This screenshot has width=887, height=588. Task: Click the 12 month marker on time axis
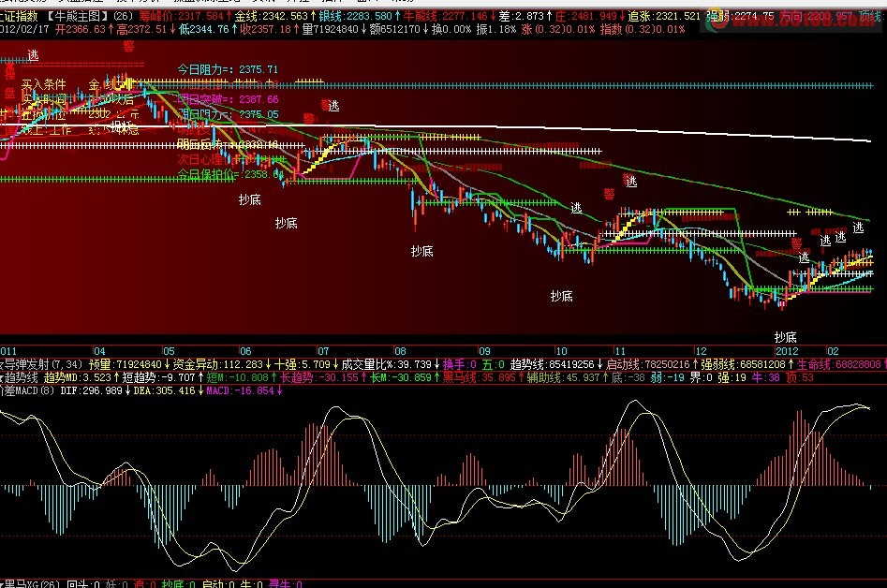click(x=701, y=351)
